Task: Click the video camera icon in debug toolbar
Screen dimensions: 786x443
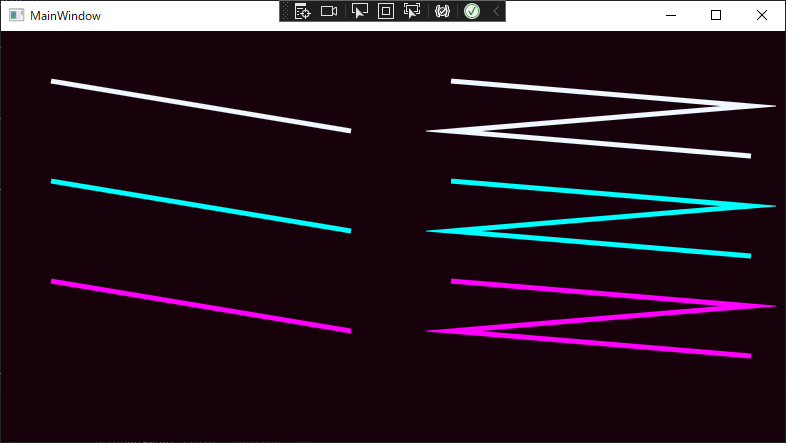Action: click(x=329, y=11)
